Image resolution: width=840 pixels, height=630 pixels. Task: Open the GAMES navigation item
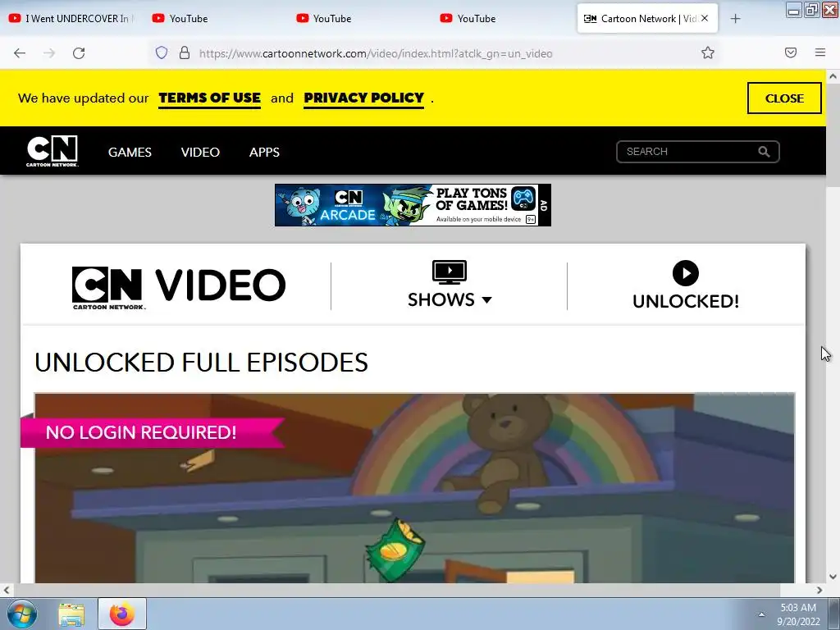point(130,152)
